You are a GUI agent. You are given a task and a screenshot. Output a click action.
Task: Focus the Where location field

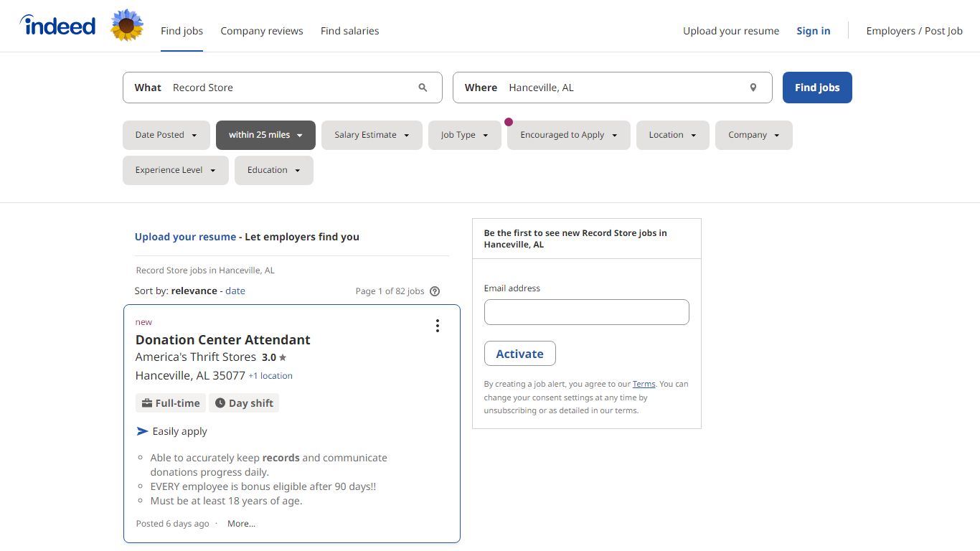(613, 88)
